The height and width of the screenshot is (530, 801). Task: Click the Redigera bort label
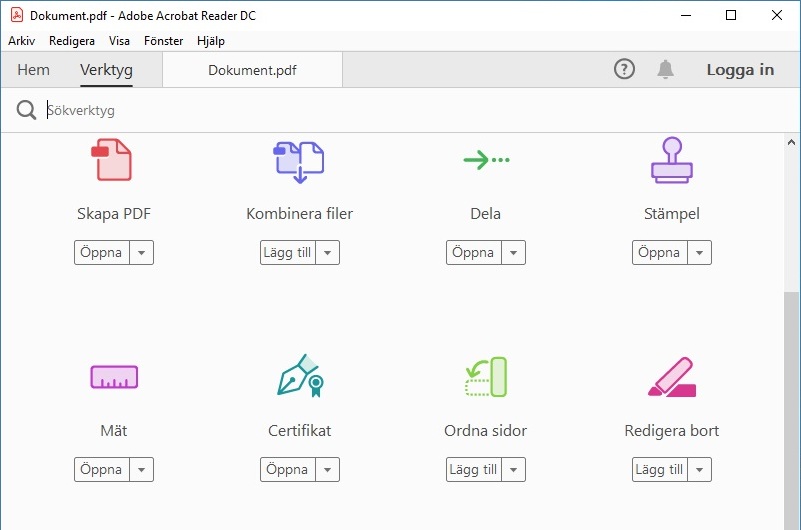tap(672, 430)
